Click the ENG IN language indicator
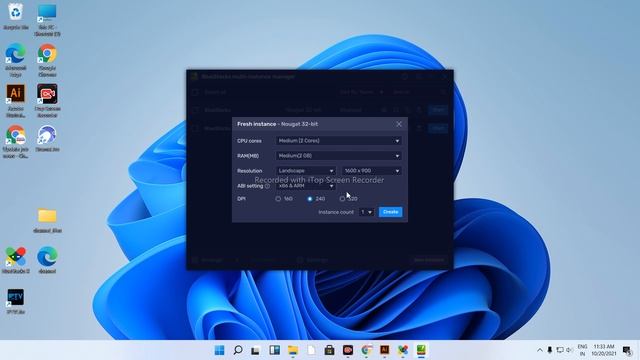The width and height of the screenshot is (640, 360). [582, 350]
